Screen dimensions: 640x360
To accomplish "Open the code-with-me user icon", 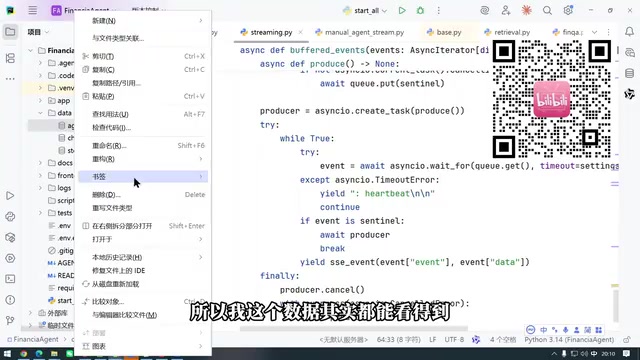I will pos(506,11).
